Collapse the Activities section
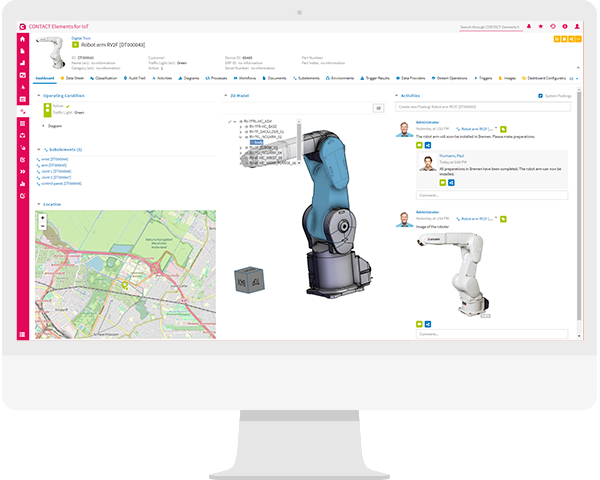 396,96
